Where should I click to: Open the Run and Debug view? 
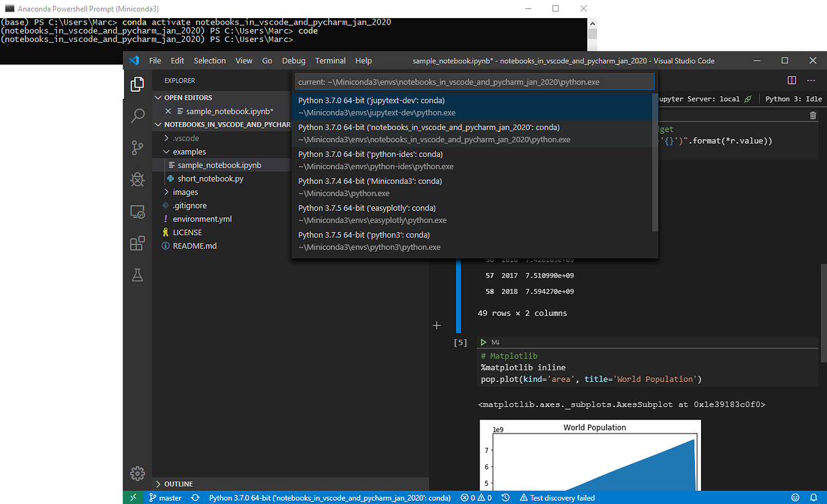coord(137,180)
